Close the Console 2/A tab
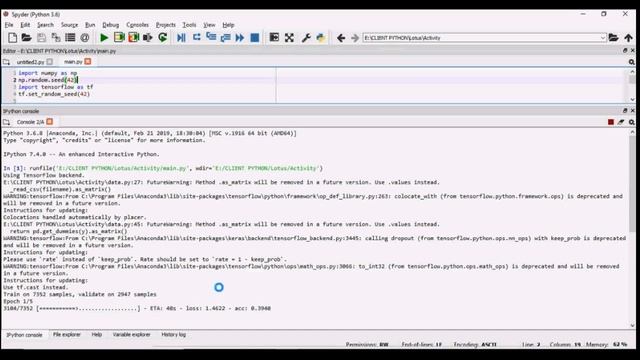The height and width of the screenshot is (360, 640). coord(49,122)
